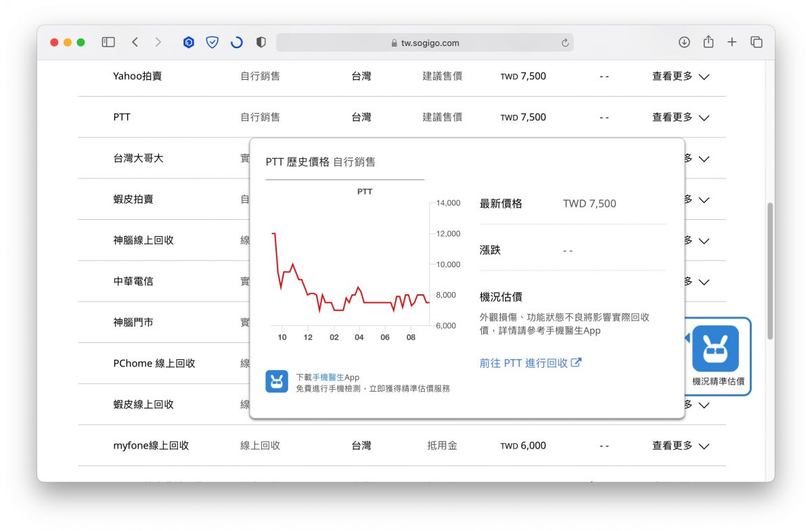The width and height of the screenshot is (812, 531).
Task: Go back with the left arrow
Action: pos(135,42)
